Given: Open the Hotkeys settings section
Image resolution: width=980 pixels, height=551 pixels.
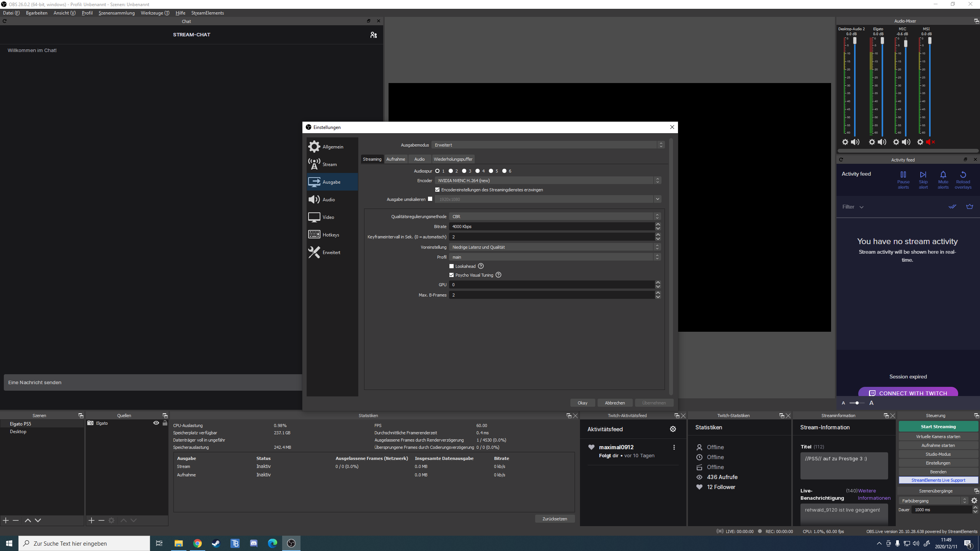Looking at the screenshot, I should (332, 235).
